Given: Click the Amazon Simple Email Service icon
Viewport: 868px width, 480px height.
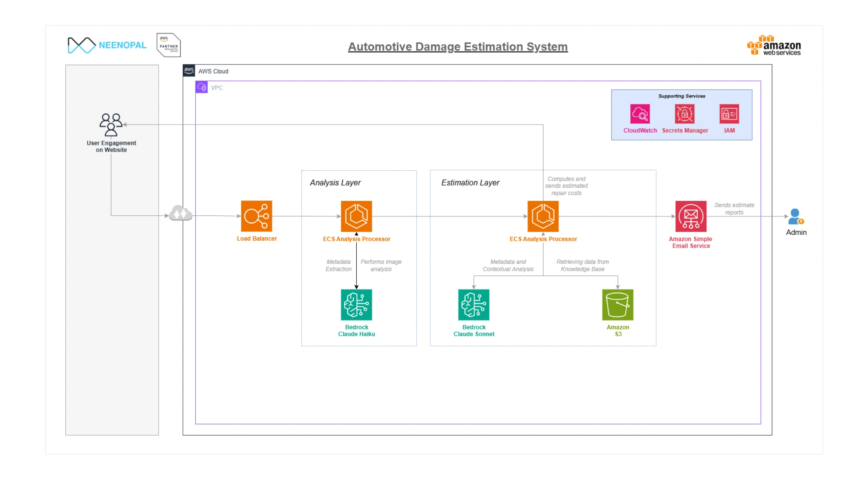Looking at the screenshot, I should [691, 216].
